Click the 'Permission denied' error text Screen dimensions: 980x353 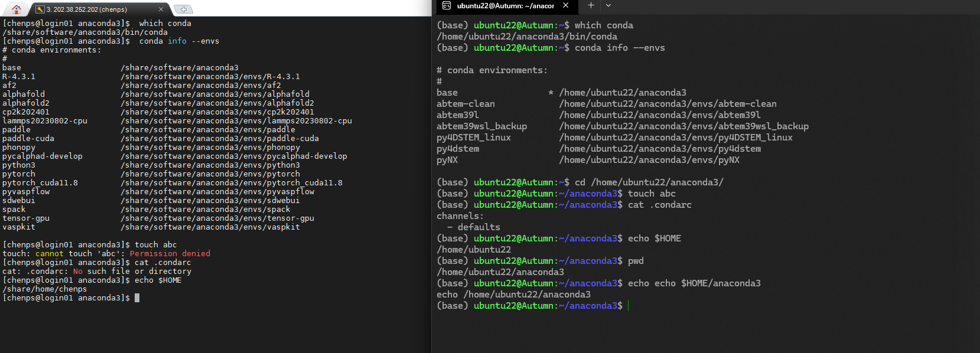[x=170, y=254]
